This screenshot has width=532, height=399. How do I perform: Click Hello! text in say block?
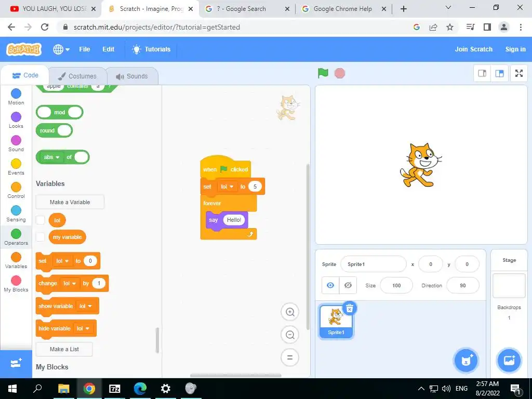tap(234, 220)
